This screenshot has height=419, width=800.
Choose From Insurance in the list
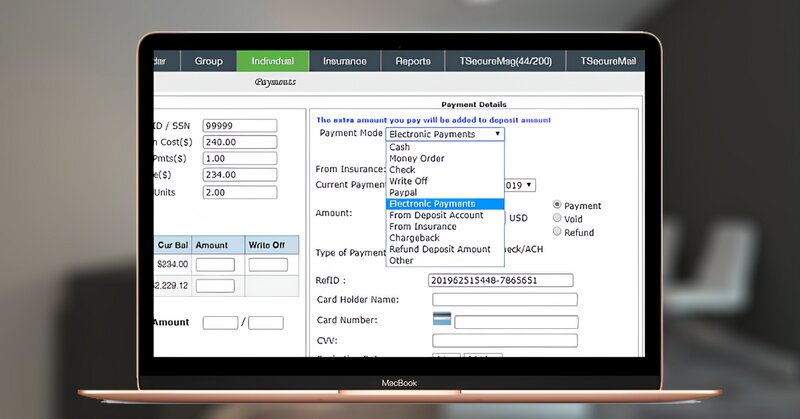tap(445, 227)
